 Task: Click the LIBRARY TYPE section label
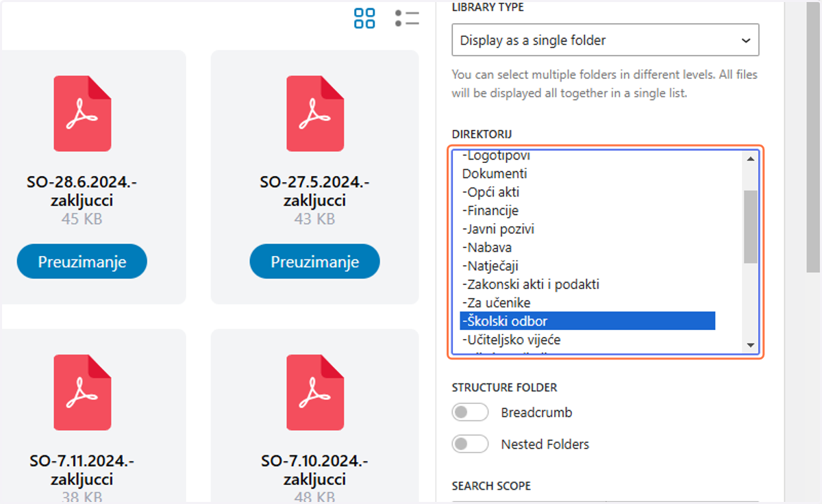coord(488,8)
